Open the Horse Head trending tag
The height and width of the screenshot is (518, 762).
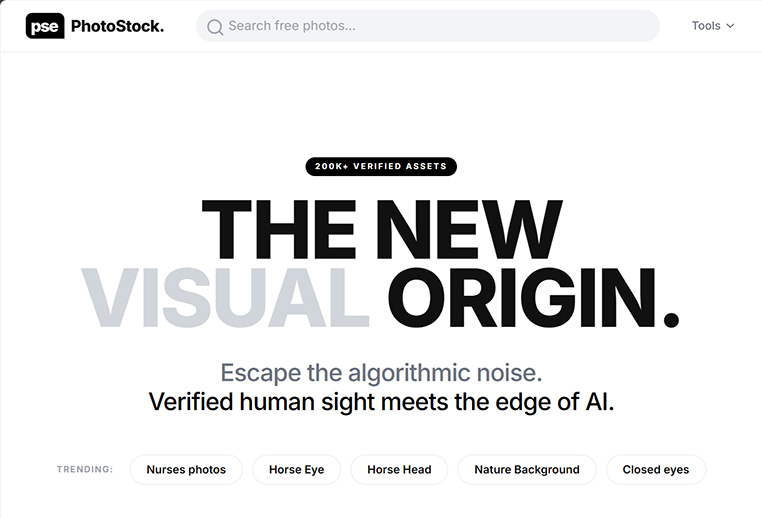click(x=399, y=469)
